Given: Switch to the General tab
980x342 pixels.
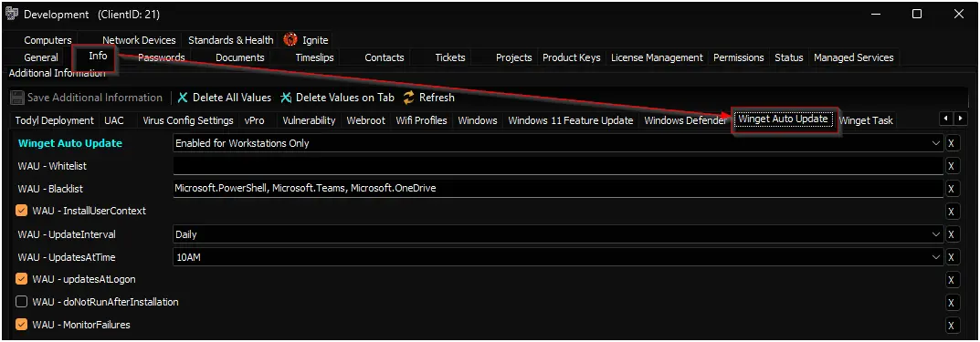Looking at the screenshot, I should (41, 57).
